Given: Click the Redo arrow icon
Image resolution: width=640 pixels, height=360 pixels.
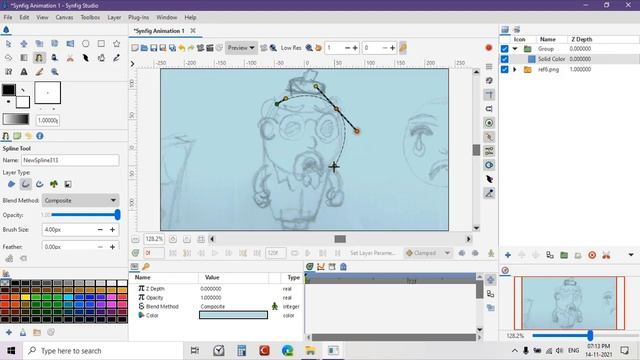Looking at the screenshot, I should point(191,48).
